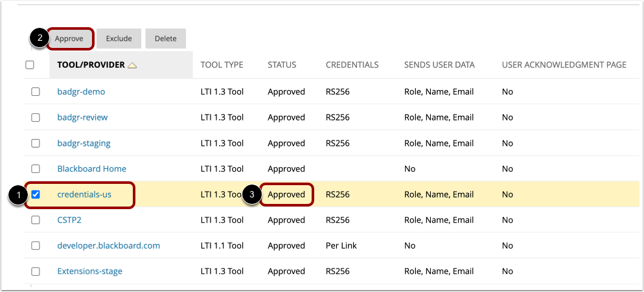Click the 'LTI 1.1 Tool' type cell
The height and width of the screenshot is (292, 644).
pyautogui.click(x=222, y=245)
